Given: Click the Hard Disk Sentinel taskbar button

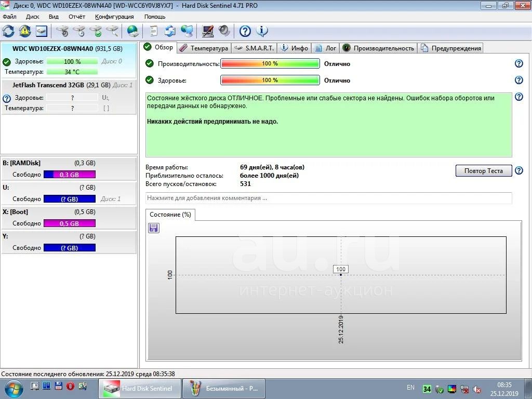Looking at the screenshot, I should (140, 389).
